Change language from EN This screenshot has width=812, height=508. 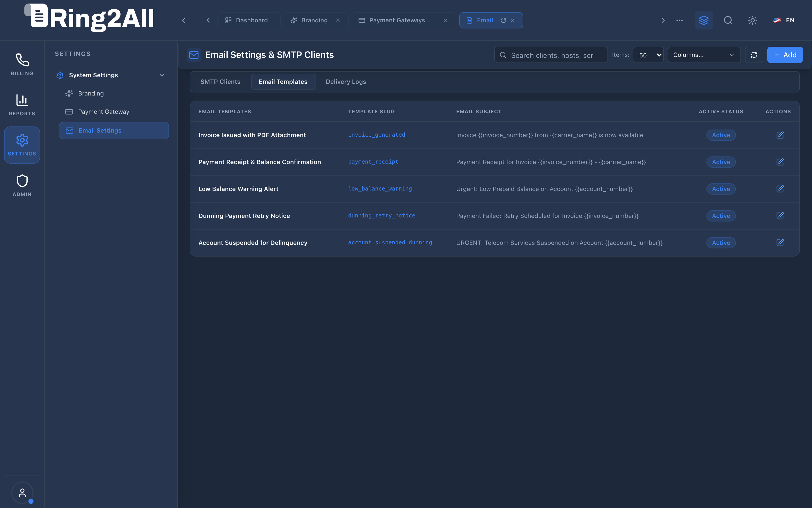click(784, 20)
